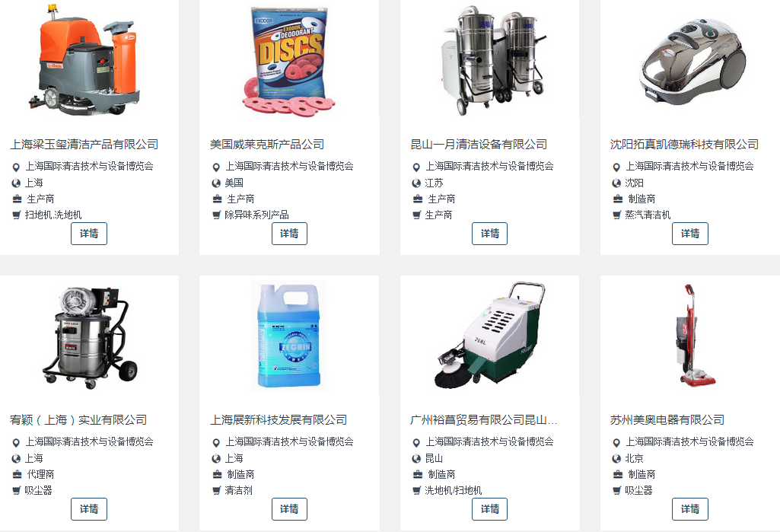Screen dimensions: 780x532
Task: Click the location pin icon under 苏州美奥电器有限公司
Action: (x=616, y=442)
